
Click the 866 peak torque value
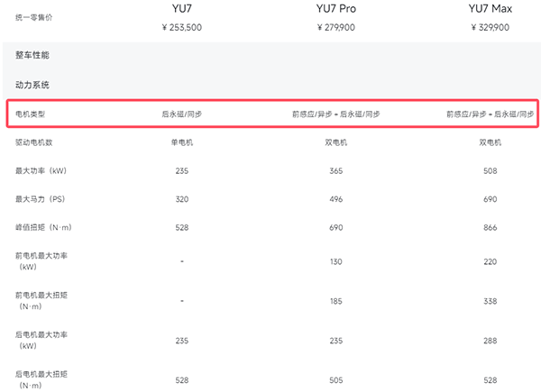click(x=490, y=227)
